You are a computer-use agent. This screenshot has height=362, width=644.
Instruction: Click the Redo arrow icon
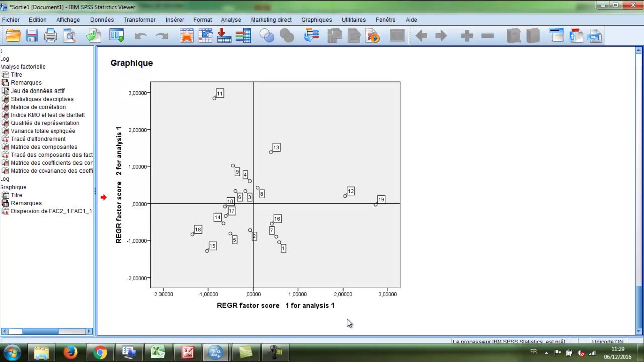pos(162,36)
